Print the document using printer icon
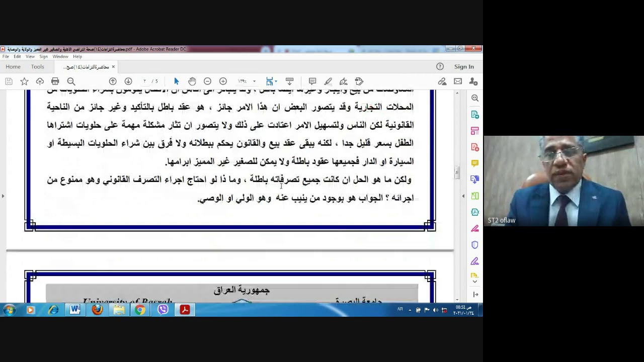644x362 pixels. pos(55,81)
